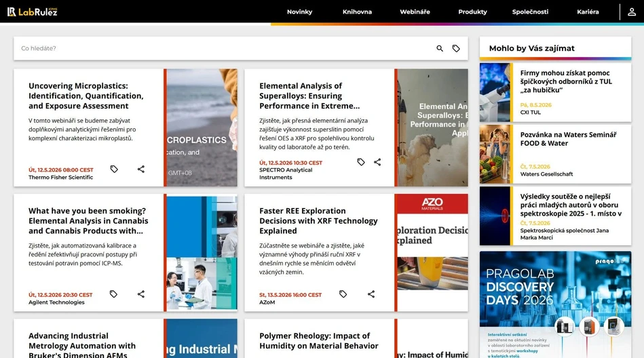Image resolution: width=644 pixels, height=358 pixels.
Task: Click date Út, 12.5.2026 10:30 CEST
Action: point(291,163)
